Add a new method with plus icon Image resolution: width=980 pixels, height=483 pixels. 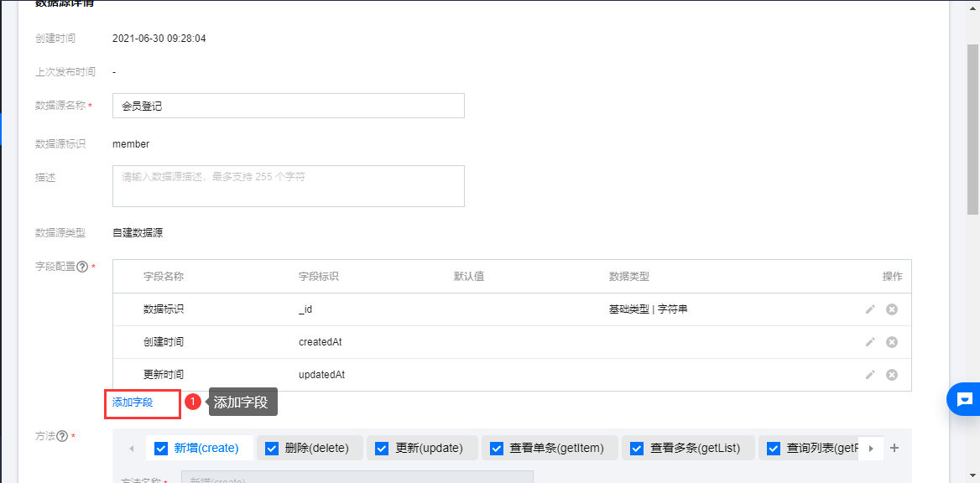894,448
